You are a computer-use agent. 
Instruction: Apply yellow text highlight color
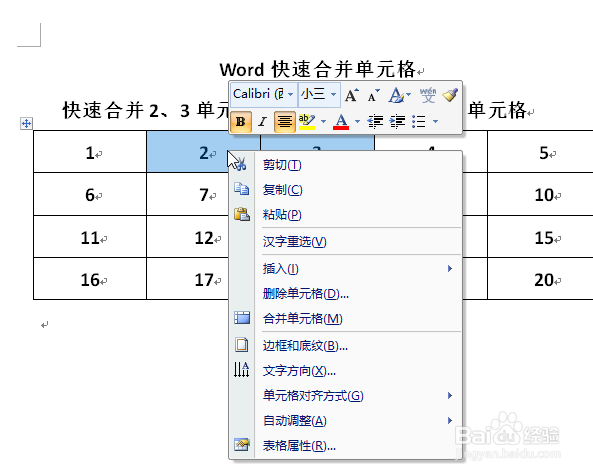[x=307, y=122]
